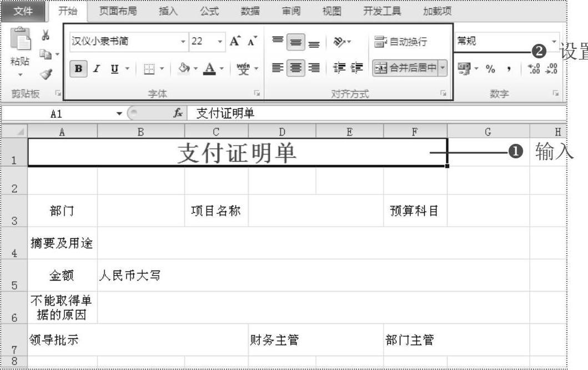Switch to 插入 tab

click(x=168, y=11)
